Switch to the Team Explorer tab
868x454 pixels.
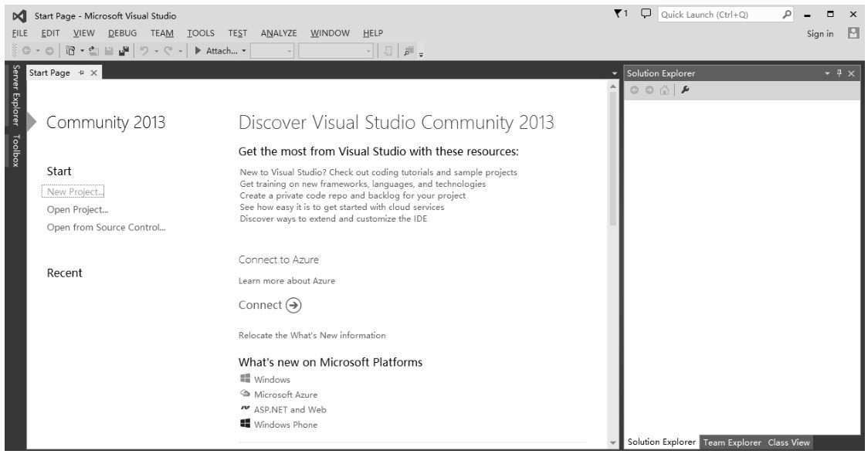point(732,442)
